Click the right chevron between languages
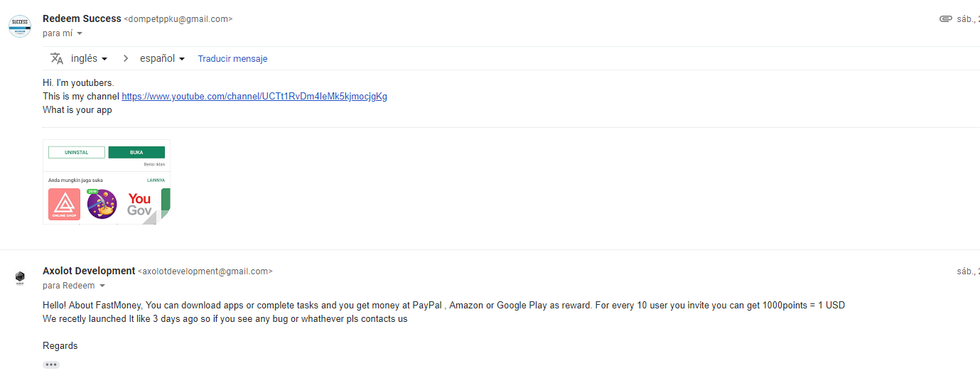The image size is (980, 388). click(126, 58)
